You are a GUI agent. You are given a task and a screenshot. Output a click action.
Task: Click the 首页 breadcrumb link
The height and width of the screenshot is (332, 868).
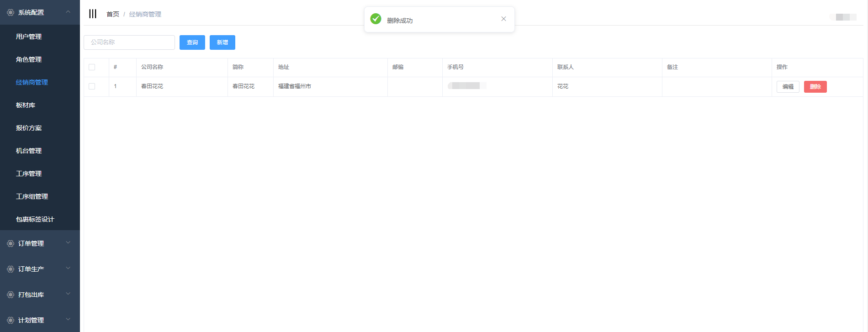[x=112, y=14]
